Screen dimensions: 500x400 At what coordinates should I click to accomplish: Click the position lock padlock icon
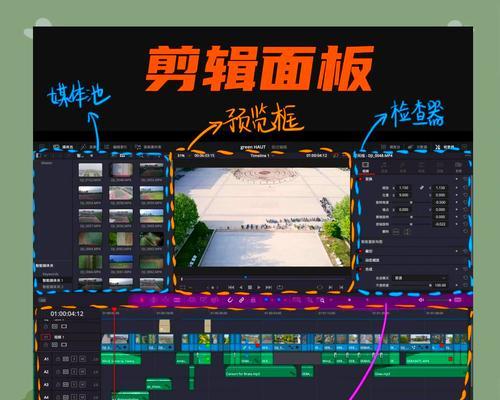point(253,300)
